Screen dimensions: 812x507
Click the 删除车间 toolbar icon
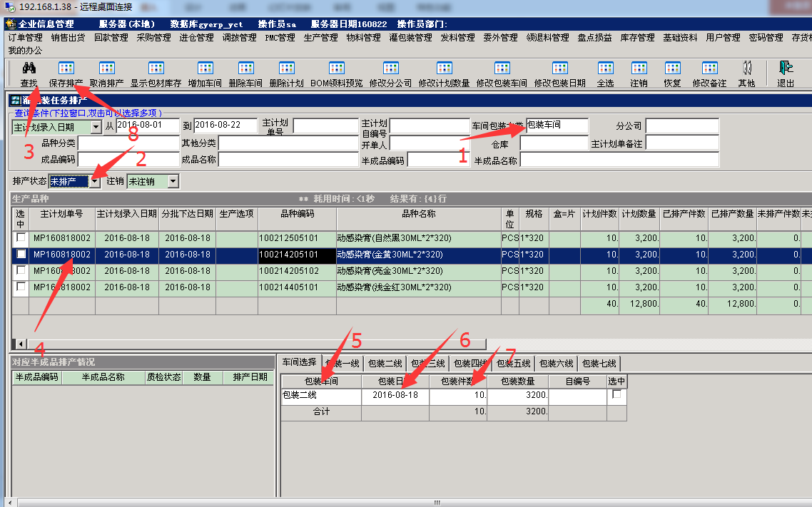[245, 68]
